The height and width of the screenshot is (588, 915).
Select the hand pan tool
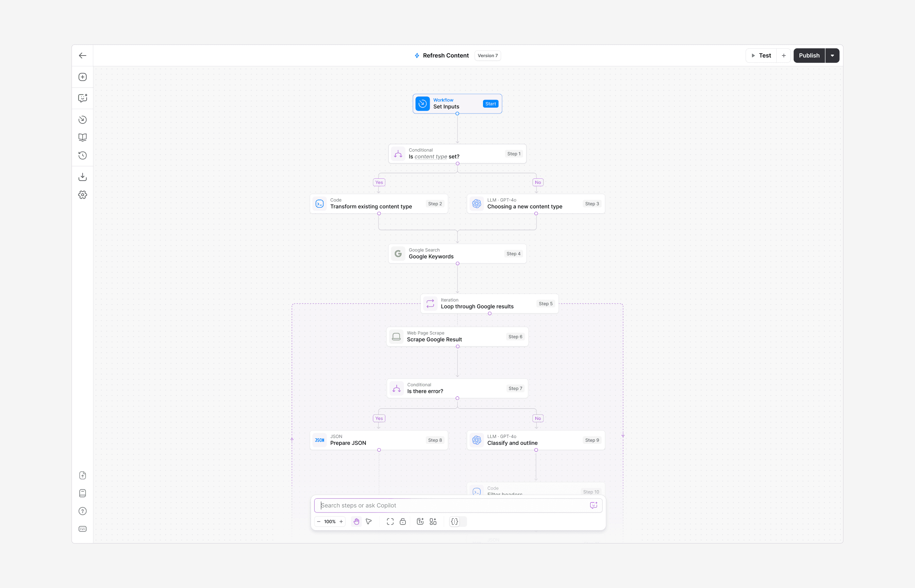[x=356, y=522]
